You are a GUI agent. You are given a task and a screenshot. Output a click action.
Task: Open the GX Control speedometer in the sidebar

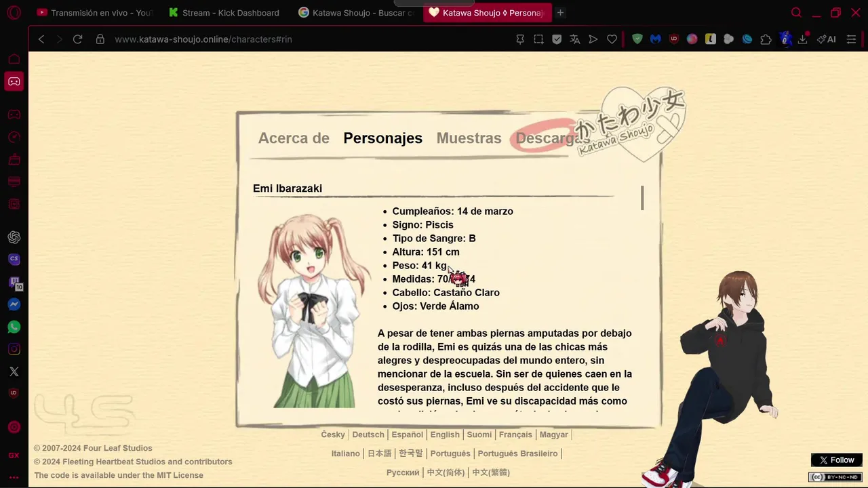point(14,137)
